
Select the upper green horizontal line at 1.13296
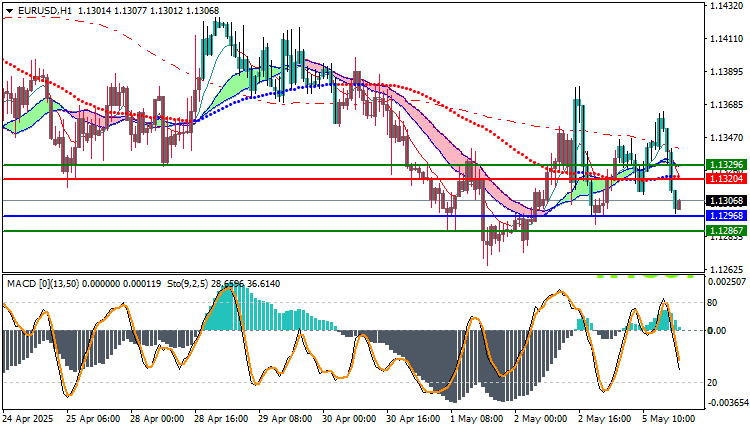pos(353,165)
